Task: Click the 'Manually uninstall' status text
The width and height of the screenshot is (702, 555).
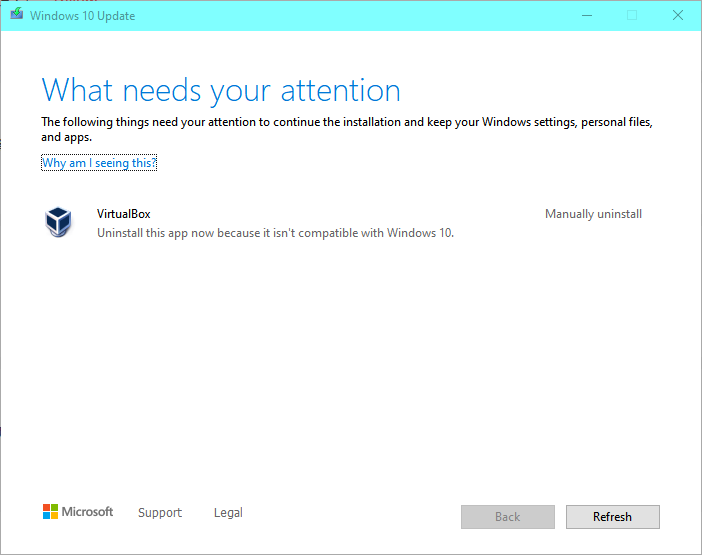Action: (x=593, y=214)
